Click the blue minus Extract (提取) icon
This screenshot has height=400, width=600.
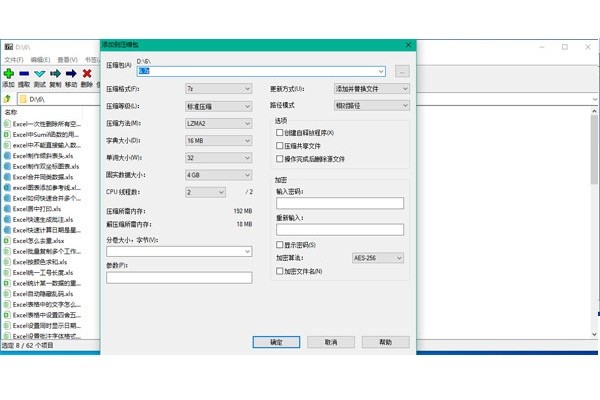(x=24, y=73)
